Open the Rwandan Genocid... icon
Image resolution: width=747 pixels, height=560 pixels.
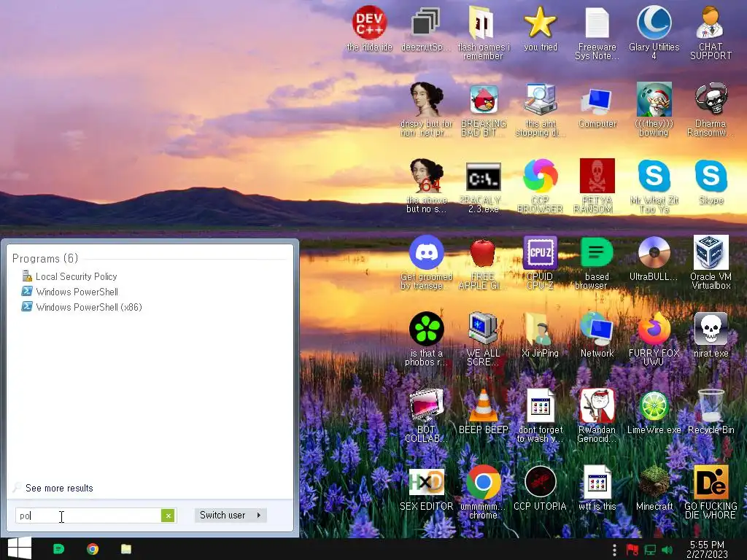click(x=597, y=406)
